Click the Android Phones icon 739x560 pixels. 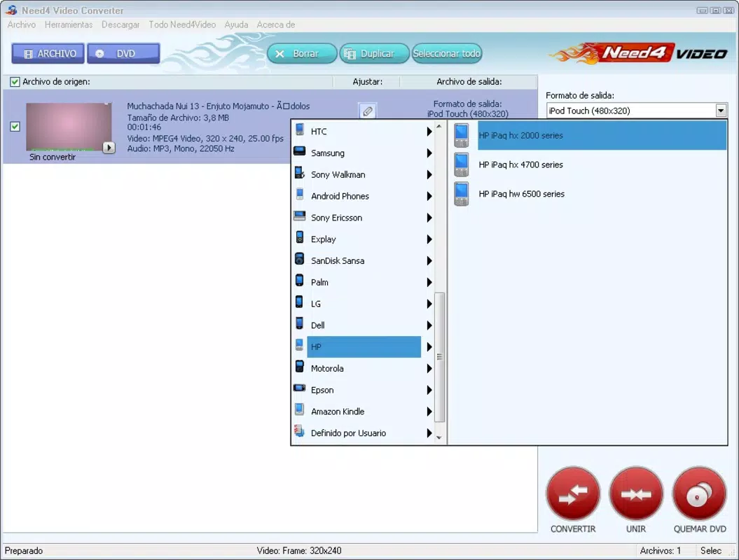click(x=300, y=195)
